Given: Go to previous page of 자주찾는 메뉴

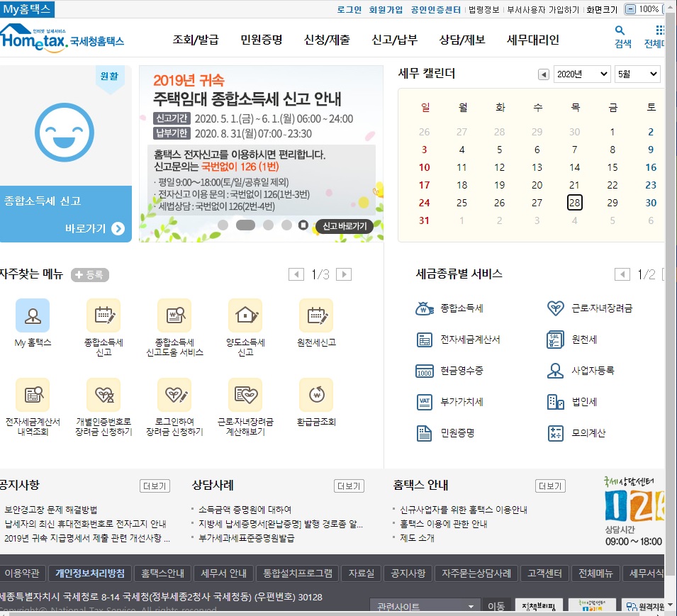Looking at the screenshot, I should point(296,274).
